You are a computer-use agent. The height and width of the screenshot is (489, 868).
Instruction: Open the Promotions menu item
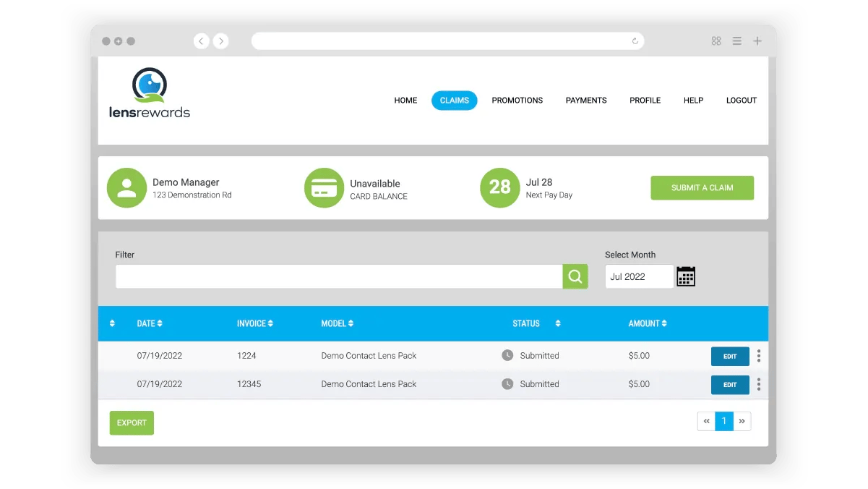pyautogui.click(x=517, y=101)
